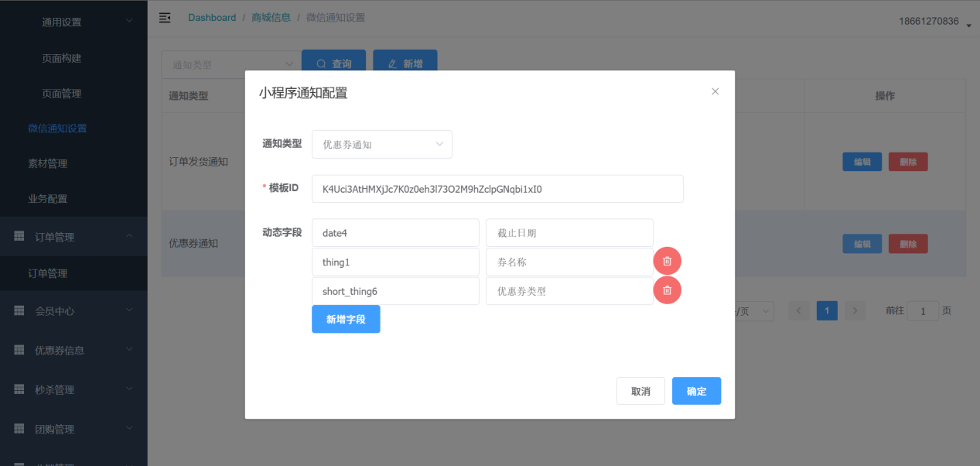Confirm with the 确定 button

click(696, 391)
